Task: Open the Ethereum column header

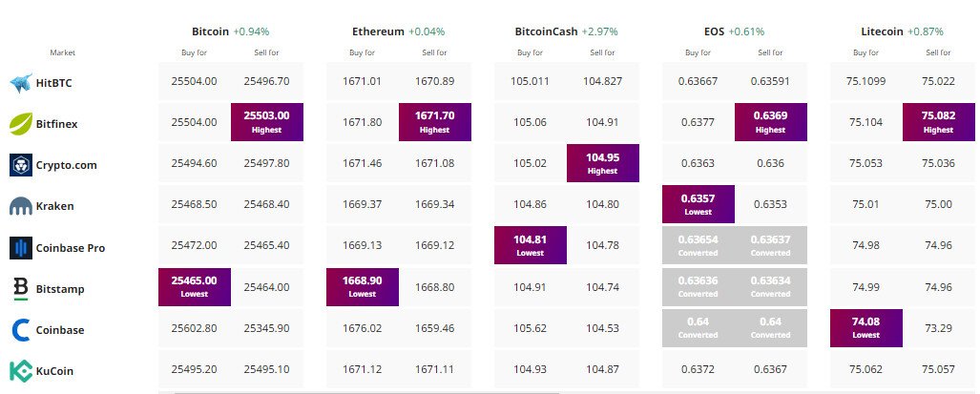Action: (x=378, y=31)
